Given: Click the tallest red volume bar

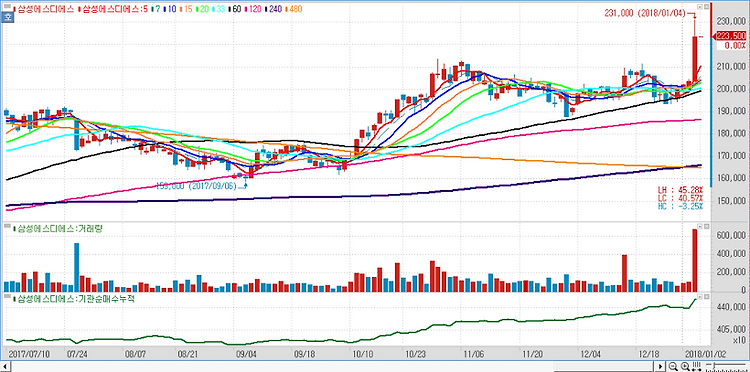Looking at the screenshot, I should click(x=695, y=261).
